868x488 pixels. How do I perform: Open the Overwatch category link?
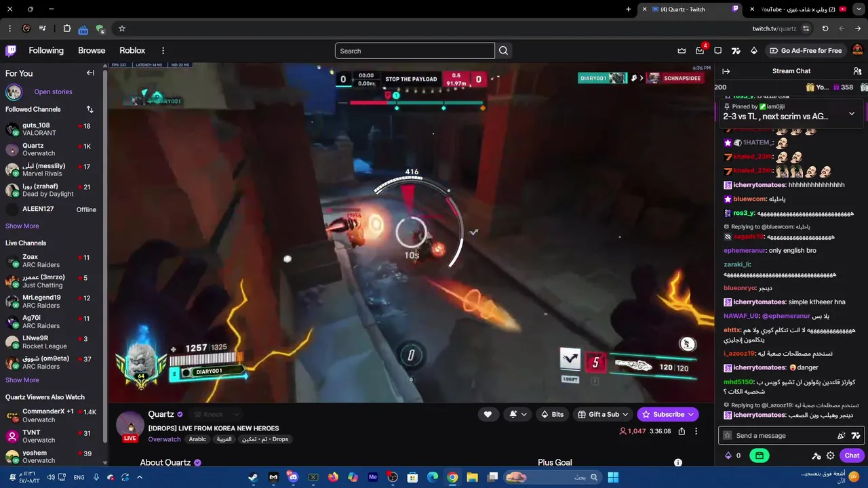pos(164,439)
